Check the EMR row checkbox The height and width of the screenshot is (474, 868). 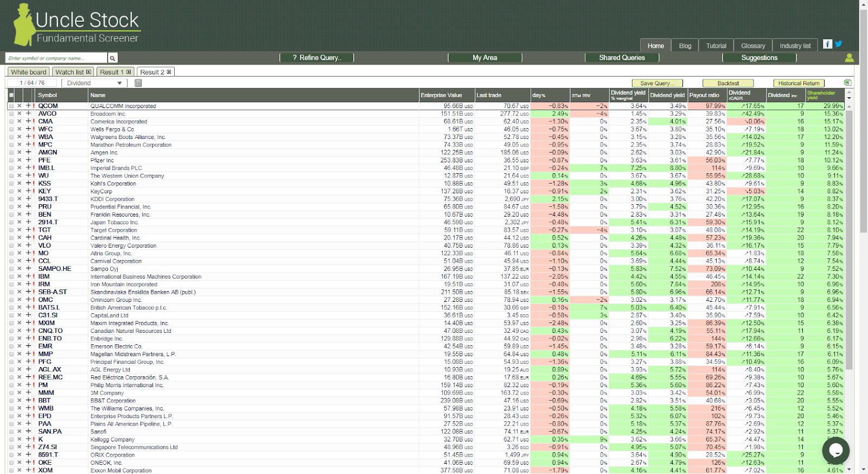tap(11, 346)
